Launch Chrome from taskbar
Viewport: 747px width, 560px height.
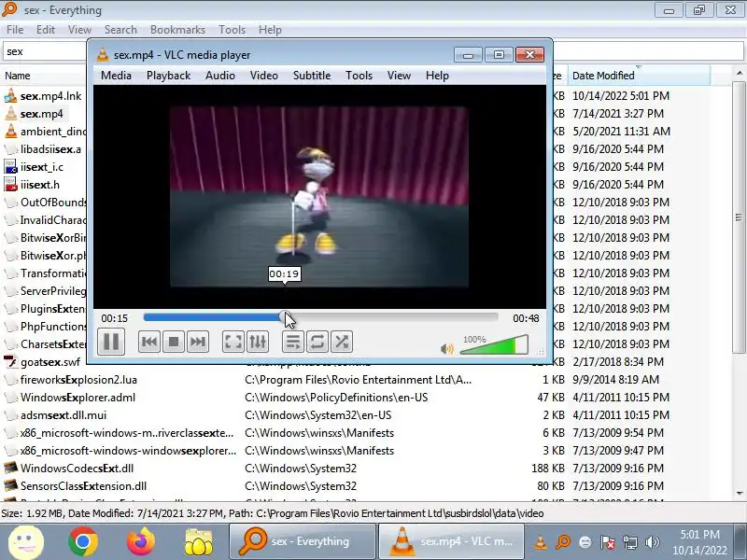click(x=83, y=542)
